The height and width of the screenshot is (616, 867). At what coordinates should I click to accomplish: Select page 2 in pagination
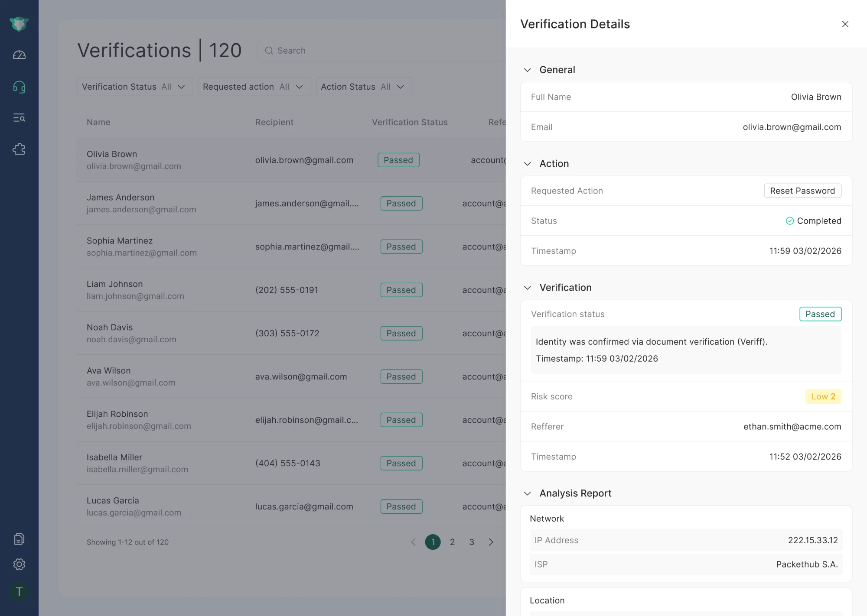pos(452,542)
